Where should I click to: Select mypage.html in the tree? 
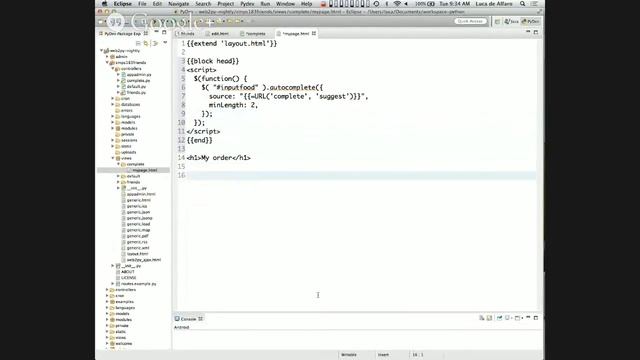[x=144, y=170]
